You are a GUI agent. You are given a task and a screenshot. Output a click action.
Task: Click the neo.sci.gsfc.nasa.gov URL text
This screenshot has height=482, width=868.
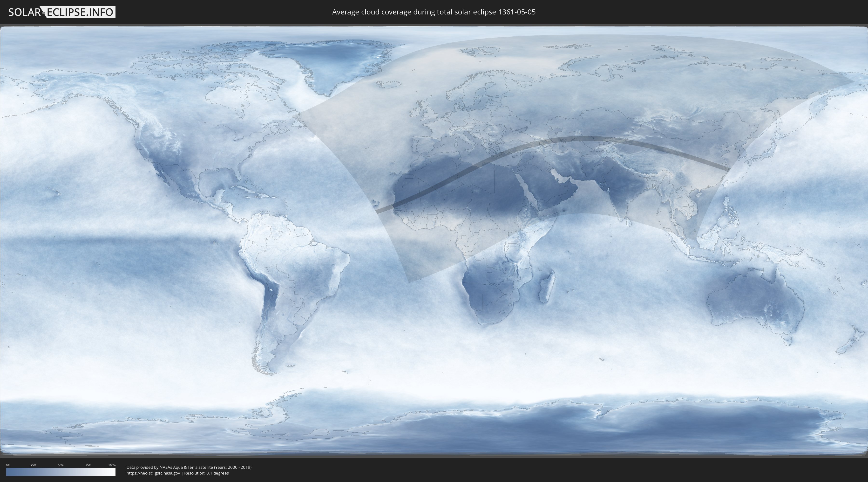[153, 473]
